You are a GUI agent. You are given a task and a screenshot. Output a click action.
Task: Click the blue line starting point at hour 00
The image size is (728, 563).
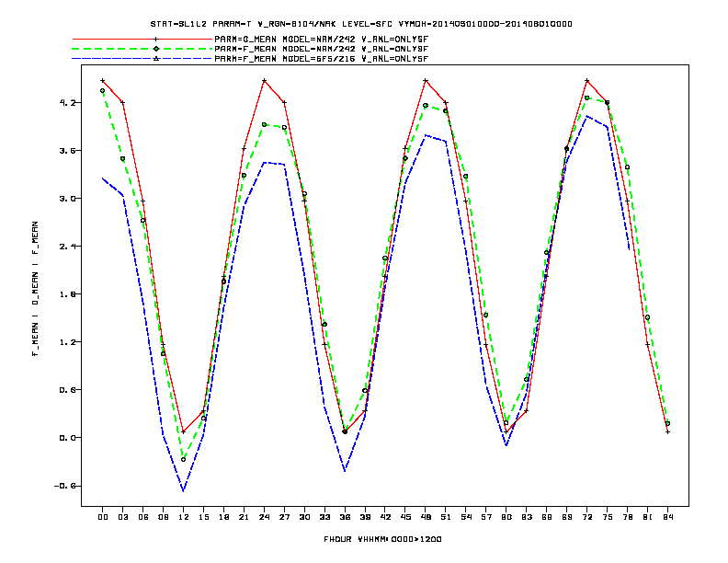(103, 178)
